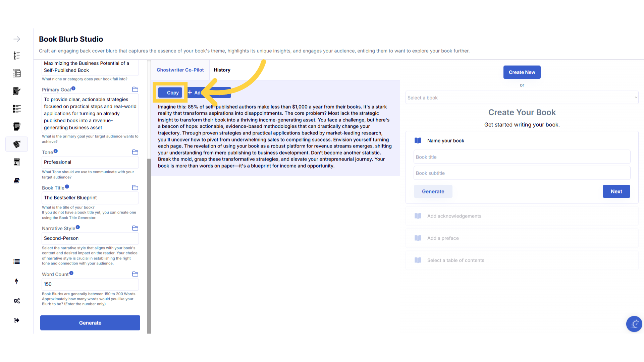Click the folder icon beside Primary Goal
This screenshot has height=362, width=644.
(135, 89)
